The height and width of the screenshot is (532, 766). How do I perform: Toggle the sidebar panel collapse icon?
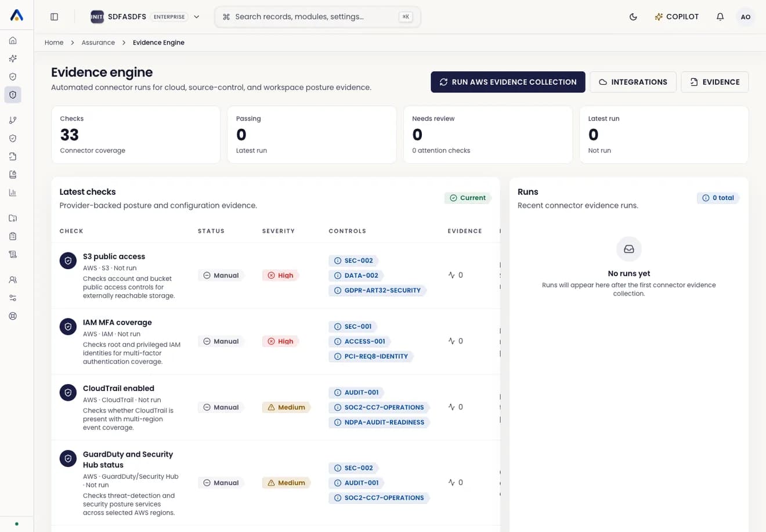tap(54, 17)
